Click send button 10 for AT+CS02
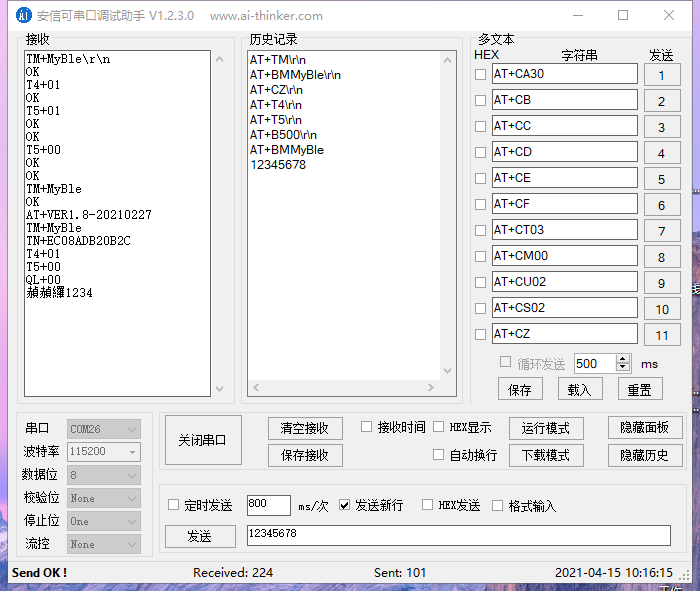This screenshot has height=591, width=700. [x=662, y=309]
